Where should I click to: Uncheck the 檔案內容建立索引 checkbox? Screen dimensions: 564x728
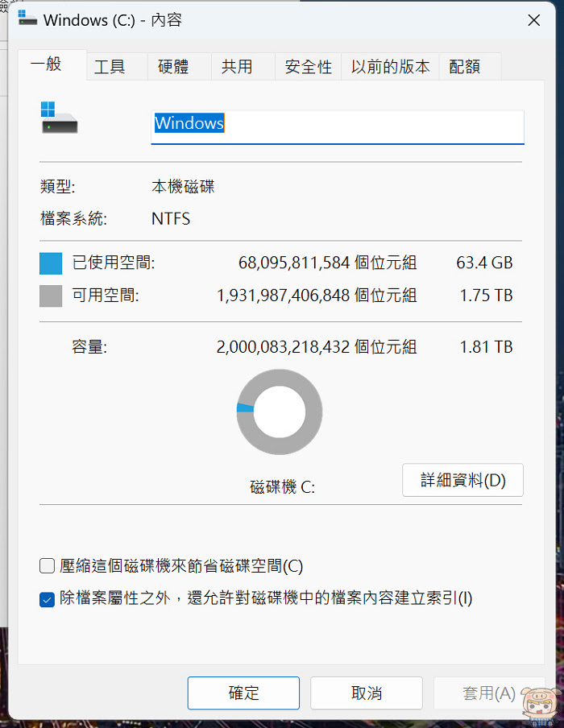[x=47, y=599]
